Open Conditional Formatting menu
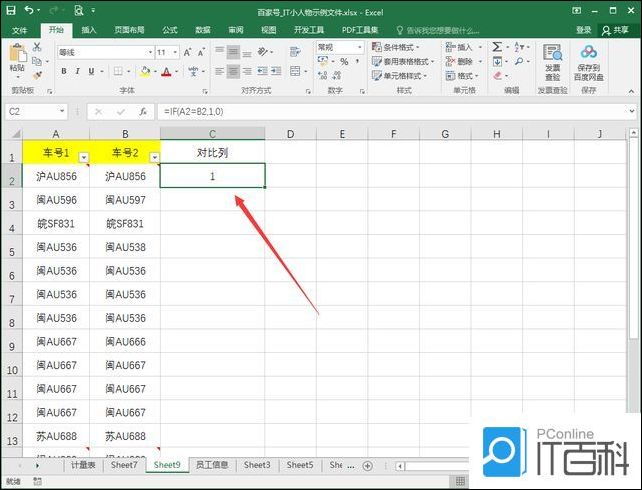This screenshot has height=490, width=642. tap(396, 47)
